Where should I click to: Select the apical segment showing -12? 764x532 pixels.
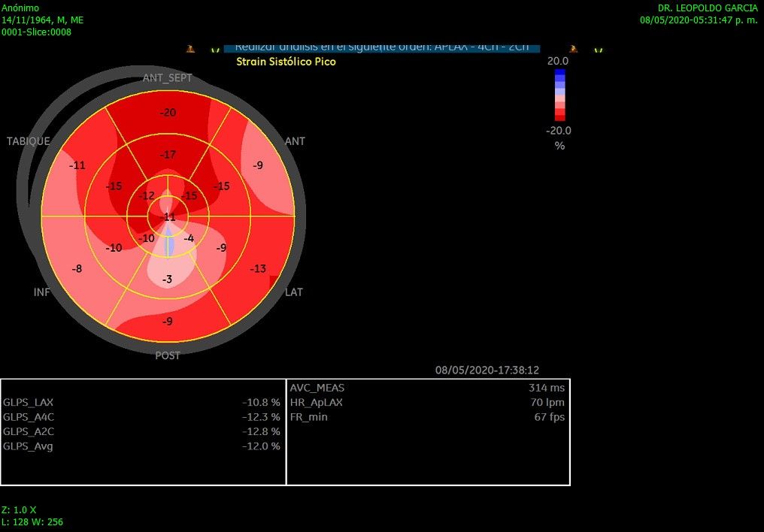147,195
